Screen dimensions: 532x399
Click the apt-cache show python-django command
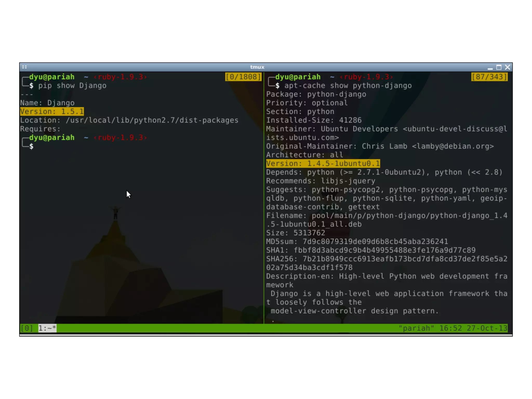(348, 85)
